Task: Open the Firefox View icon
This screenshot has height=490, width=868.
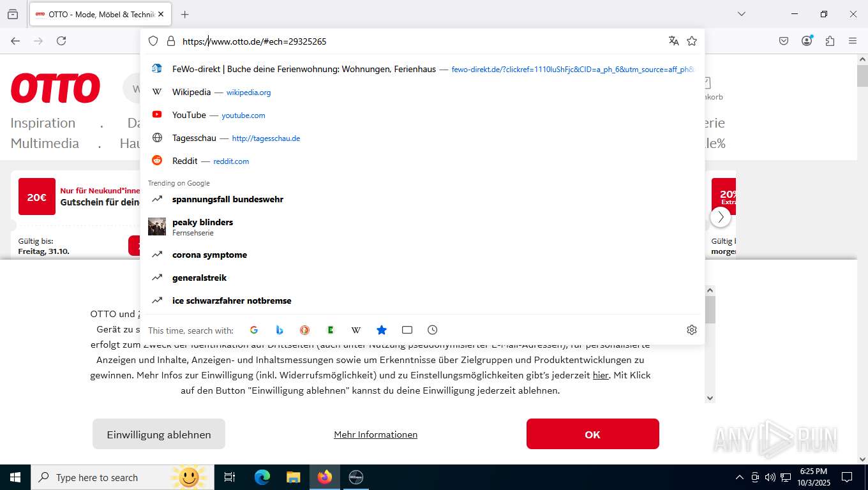Action: click(x=13, y=14)
